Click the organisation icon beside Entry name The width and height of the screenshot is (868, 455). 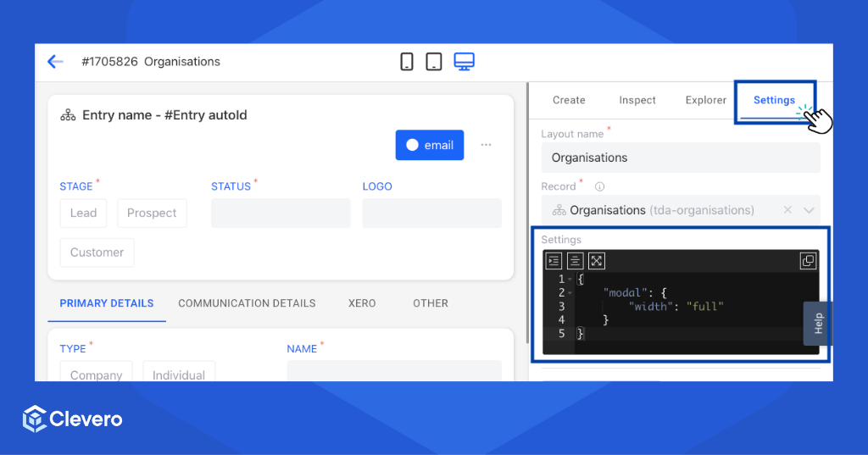[68, 115]
